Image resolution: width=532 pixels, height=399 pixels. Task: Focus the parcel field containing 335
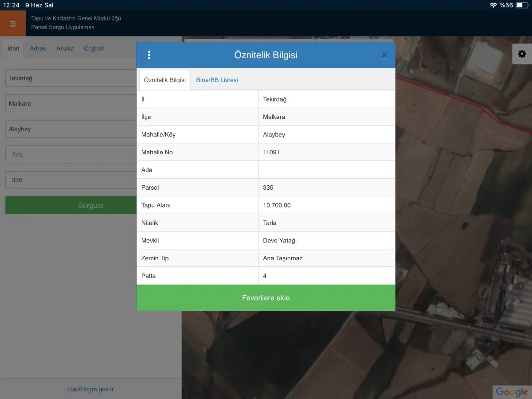pyautogui.click(x=71, y=180)
